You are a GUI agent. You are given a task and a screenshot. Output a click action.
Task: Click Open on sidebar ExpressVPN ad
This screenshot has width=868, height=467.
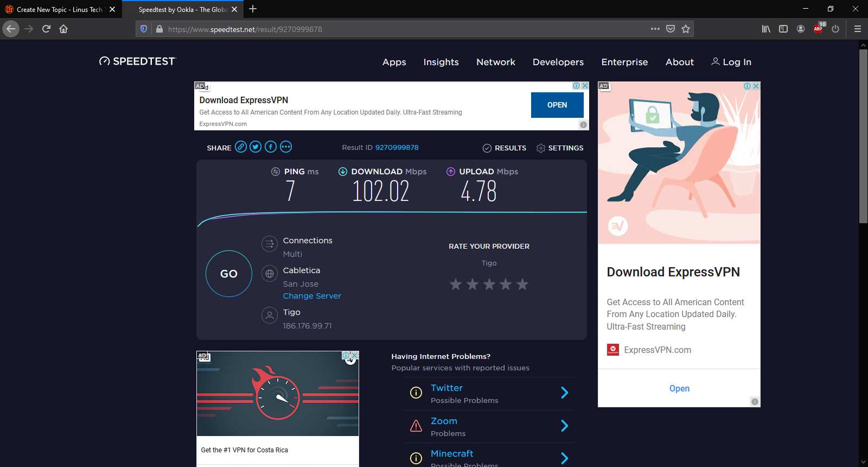point(679,388)
